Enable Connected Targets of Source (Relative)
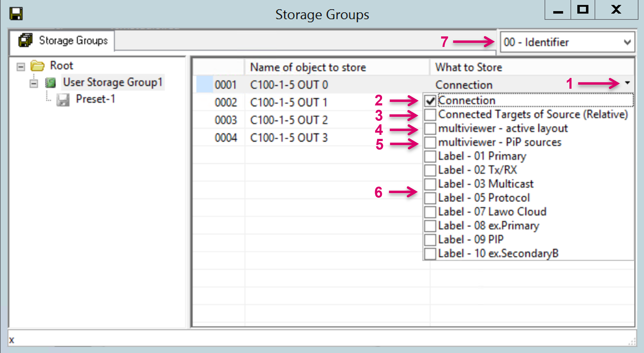This screenshot has height=353, width=644. pyautogui.click(x=430, y=115)
